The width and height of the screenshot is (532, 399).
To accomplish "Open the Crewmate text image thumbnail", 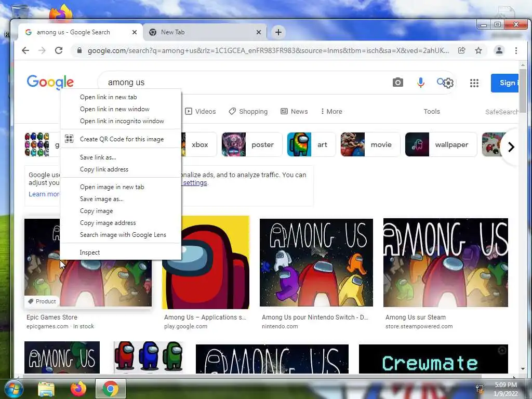I will 433,359.
